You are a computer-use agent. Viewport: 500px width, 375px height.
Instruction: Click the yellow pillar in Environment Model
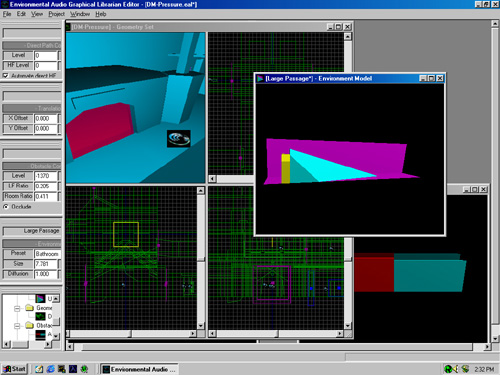286,168
